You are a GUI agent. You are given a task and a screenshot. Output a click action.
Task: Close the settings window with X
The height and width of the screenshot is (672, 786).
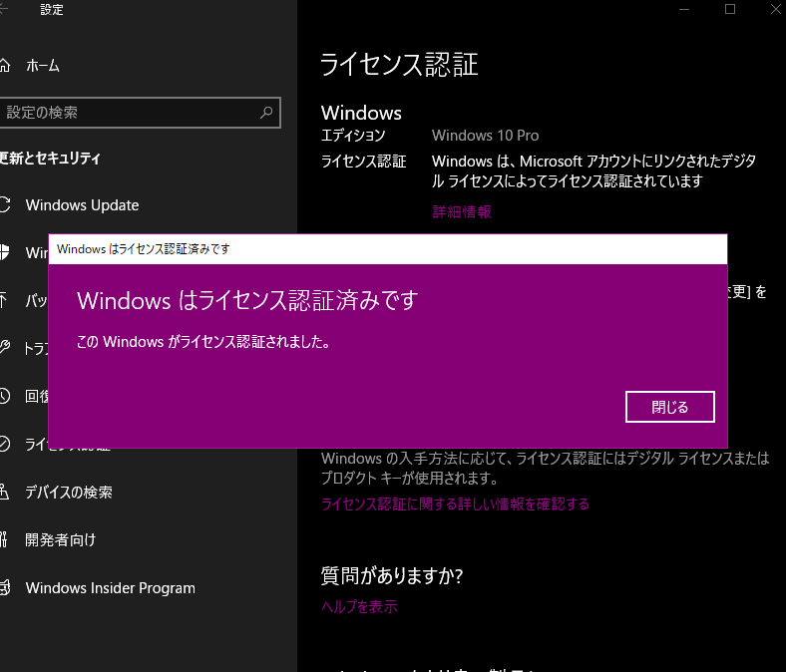[776, 9]
